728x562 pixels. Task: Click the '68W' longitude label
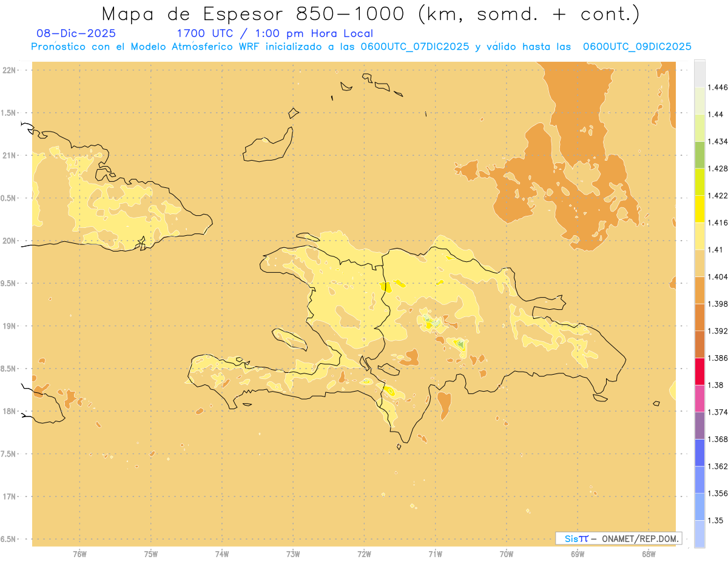(649, 554)
